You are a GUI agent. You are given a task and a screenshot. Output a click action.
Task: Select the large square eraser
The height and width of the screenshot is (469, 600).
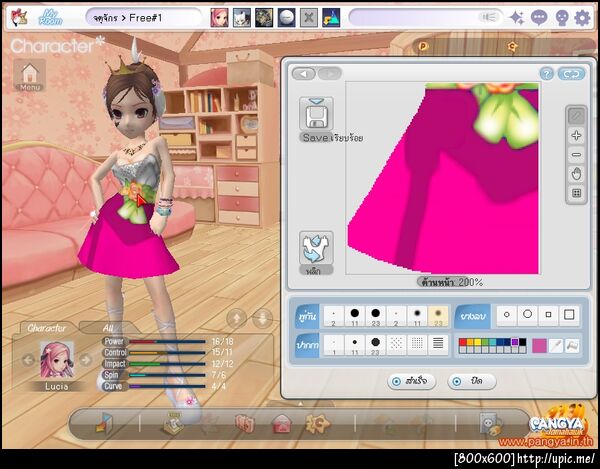(569, 315)
